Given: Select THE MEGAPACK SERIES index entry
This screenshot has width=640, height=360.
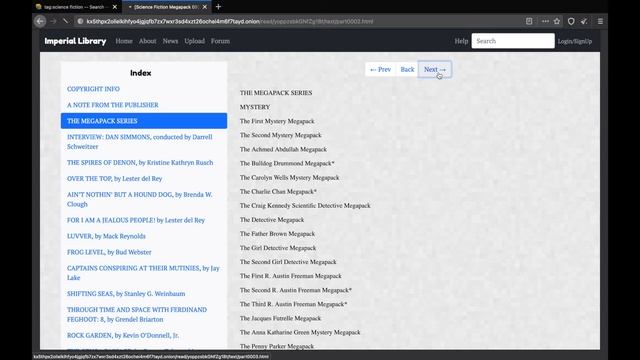Looking at the screenshot, I should pyautogui.click(x=144, y=121).
